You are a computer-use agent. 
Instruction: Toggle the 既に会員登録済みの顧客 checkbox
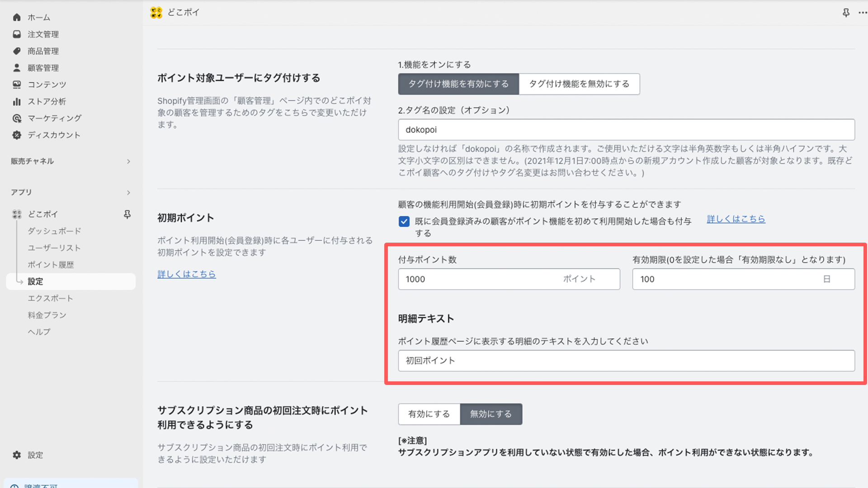[404, 221]
